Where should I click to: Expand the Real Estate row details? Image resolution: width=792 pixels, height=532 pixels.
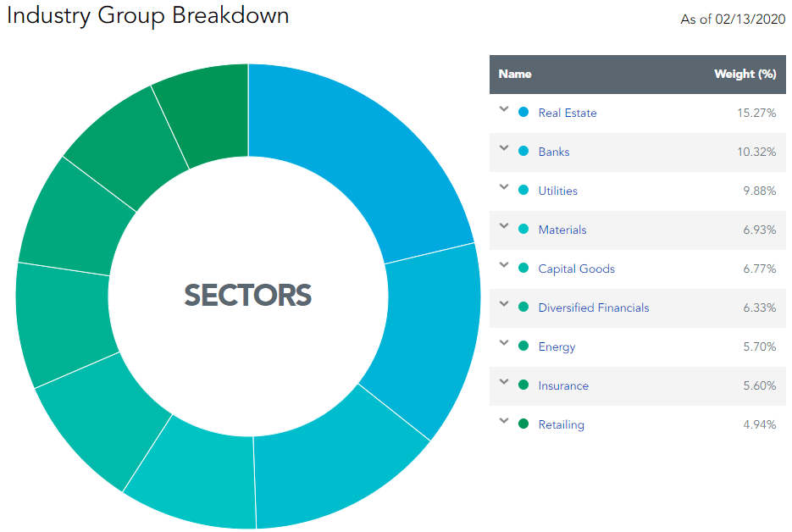coord(504,111)
